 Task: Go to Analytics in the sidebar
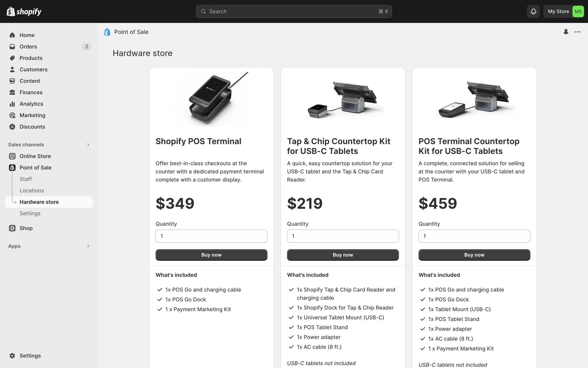(x=31, y=104)
